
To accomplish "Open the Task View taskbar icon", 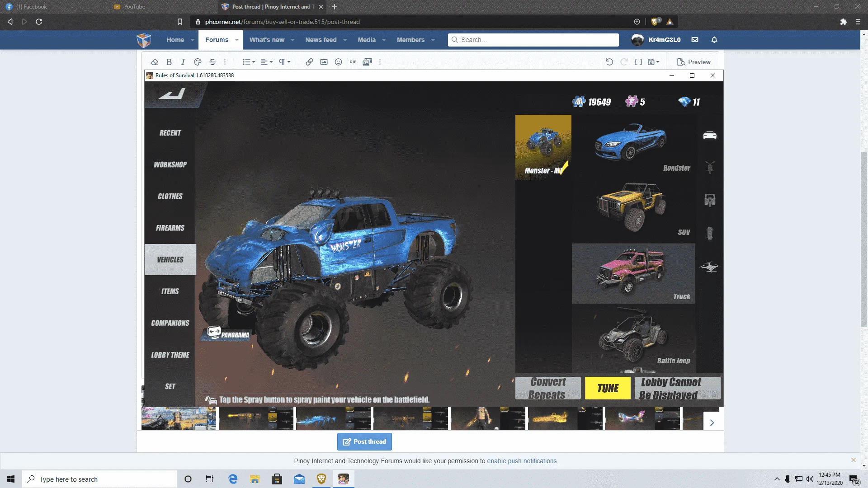I will tap(210, 479).
